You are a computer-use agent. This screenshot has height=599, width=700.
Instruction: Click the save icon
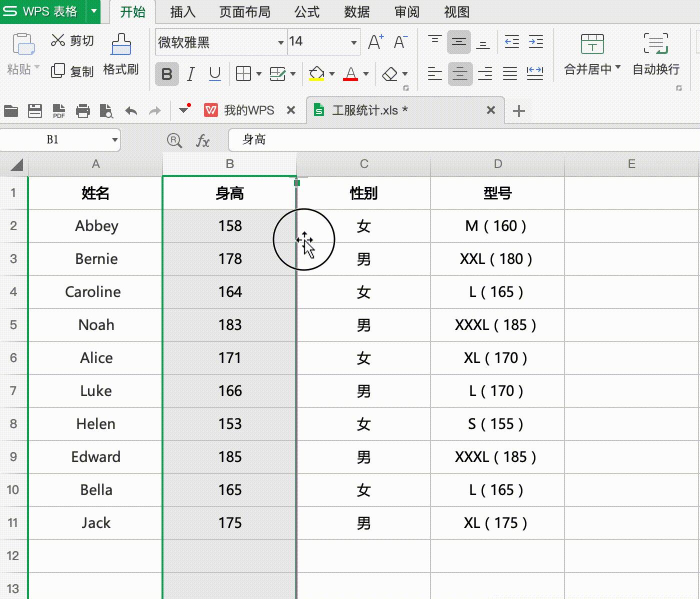[x=34, y=110]
